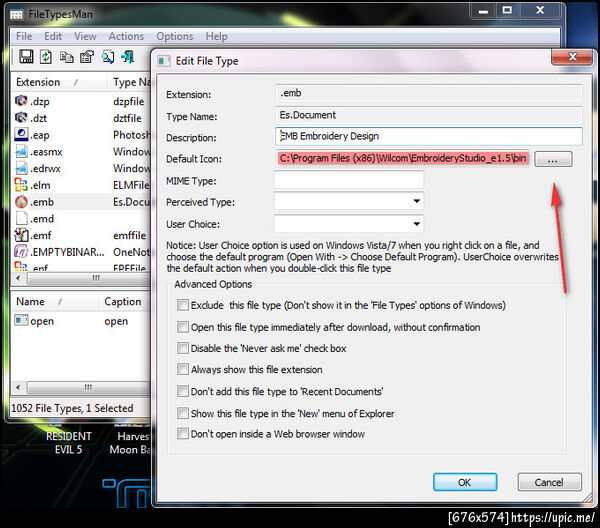Select the emffile type name cell

click(129, 235)
